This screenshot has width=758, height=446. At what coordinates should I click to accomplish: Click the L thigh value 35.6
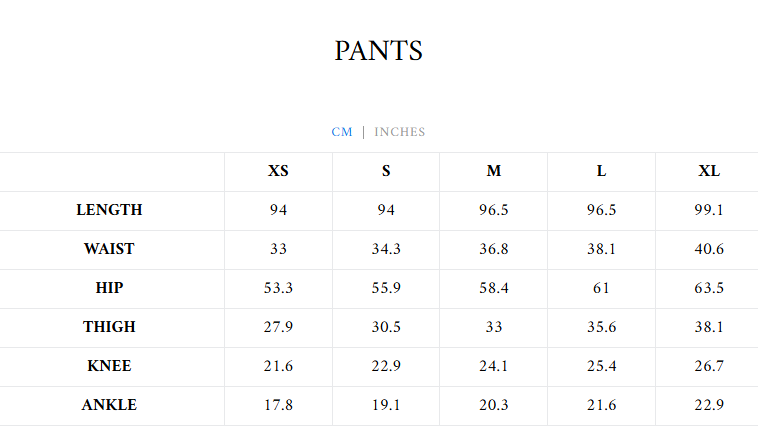point(601,327)
